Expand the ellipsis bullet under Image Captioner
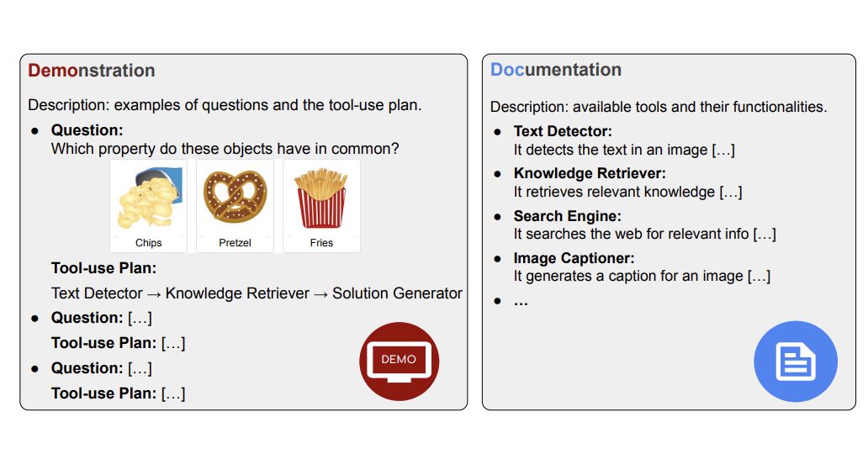The width and height of the screenshot is (868, 454). pyautogui.click(x=521, y=302)
